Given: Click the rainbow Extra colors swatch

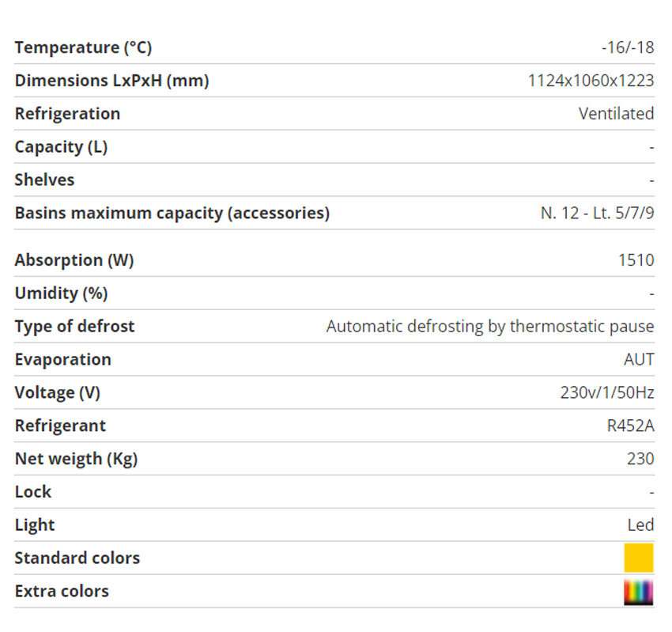Looking at the screenshot, I should [639, 592].
